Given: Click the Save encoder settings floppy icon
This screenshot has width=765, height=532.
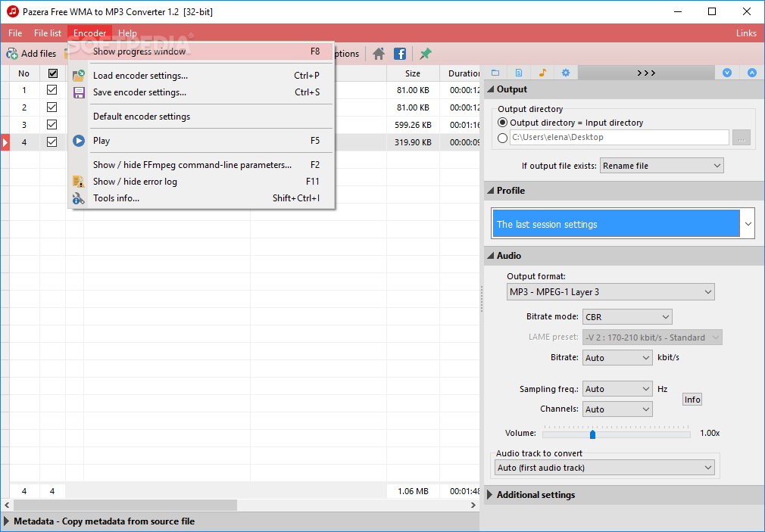Looking at the screenshot, I should pos(79,92).
